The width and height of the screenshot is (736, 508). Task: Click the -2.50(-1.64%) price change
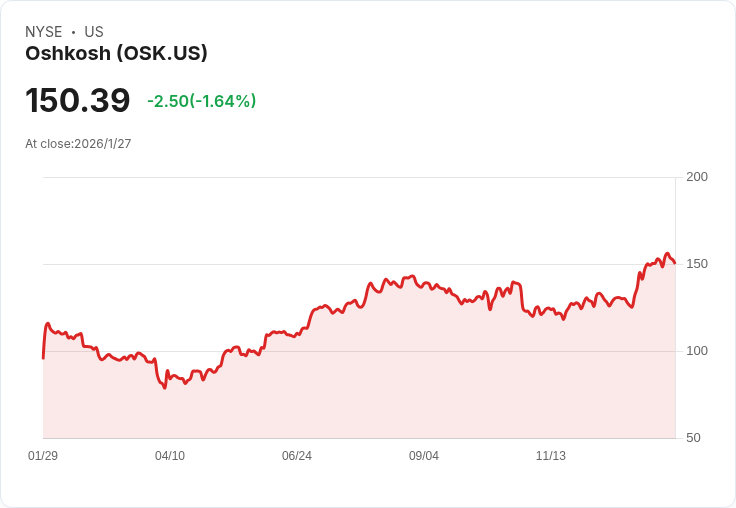click(x=201, y=101)
